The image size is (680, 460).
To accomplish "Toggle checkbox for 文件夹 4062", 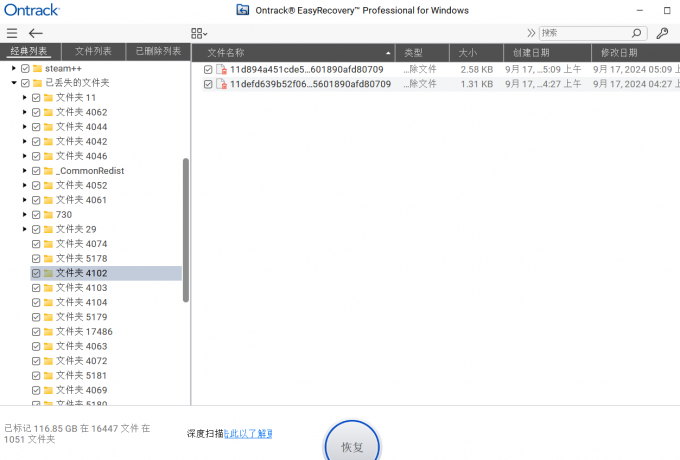I will point(36,112).
